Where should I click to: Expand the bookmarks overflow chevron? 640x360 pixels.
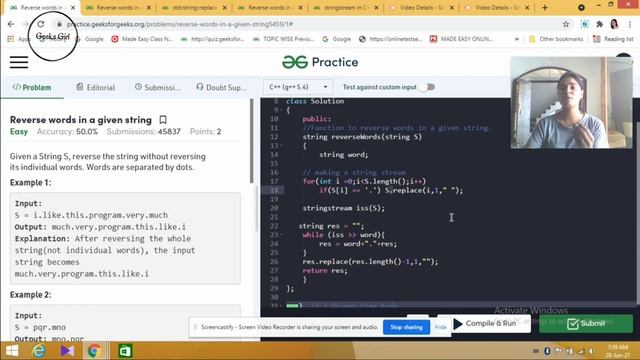click(517, 39)
